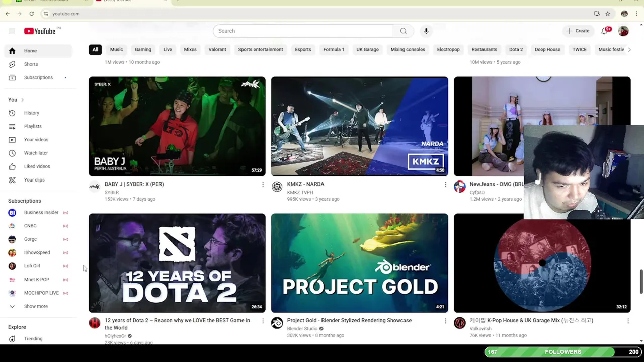Select the Gaming filter chip
The image size is (644, 362).
143,49
